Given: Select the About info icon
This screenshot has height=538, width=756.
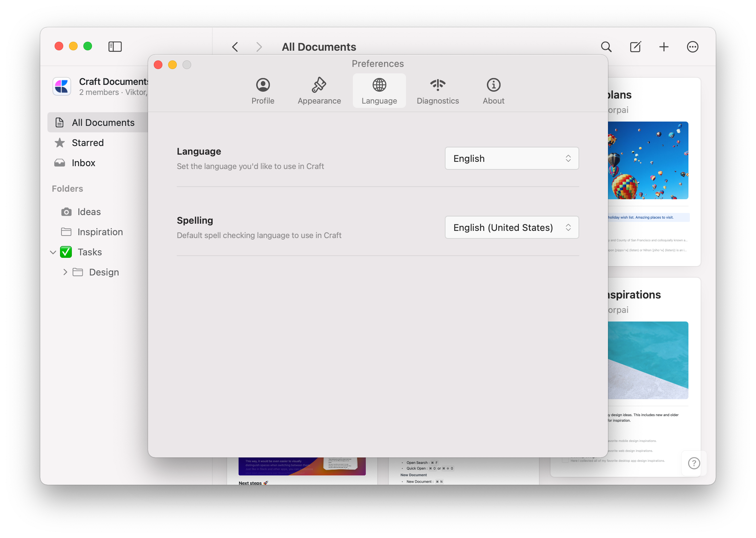Looking at the screenshot, I should 493,90.
